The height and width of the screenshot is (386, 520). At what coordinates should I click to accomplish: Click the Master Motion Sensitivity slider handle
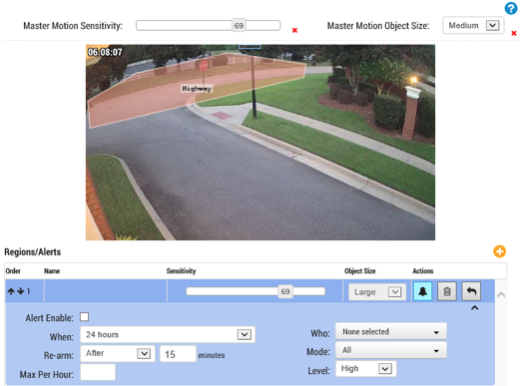coord(239,25)
